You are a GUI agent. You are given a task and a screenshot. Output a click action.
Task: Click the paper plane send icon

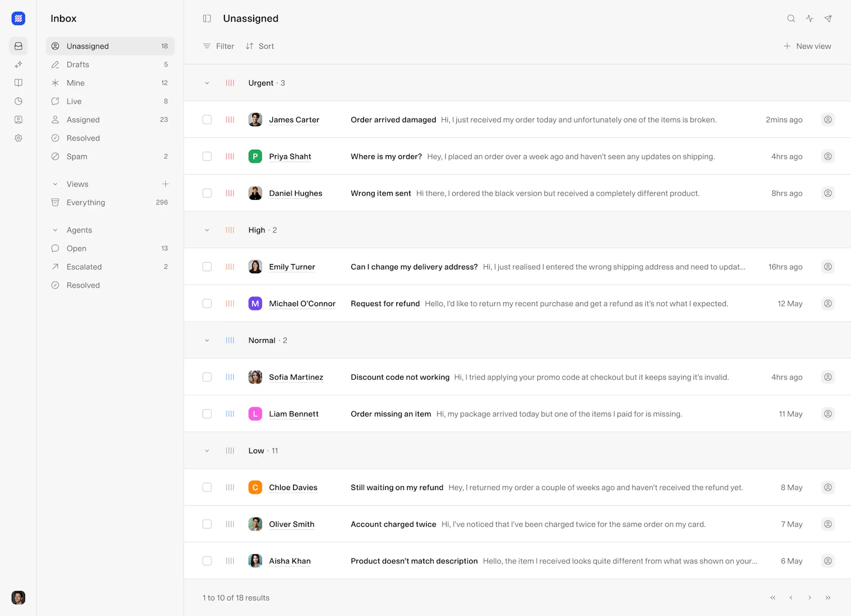tap(828, 19)
